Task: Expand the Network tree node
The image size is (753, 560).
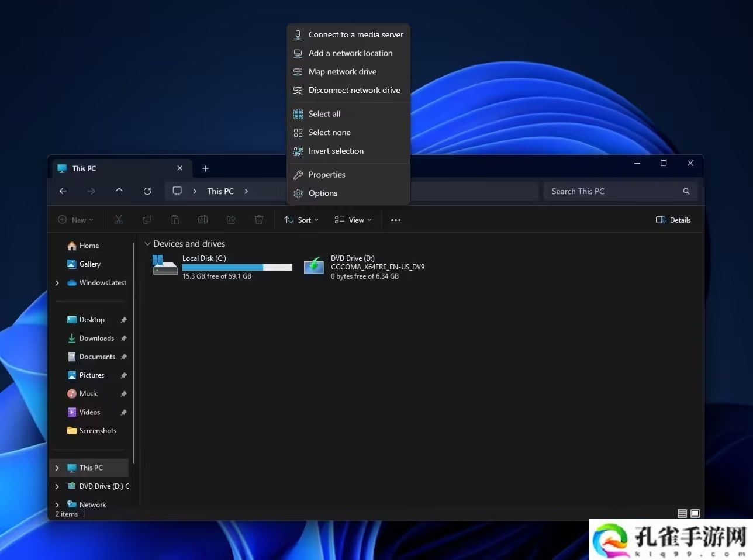Action: click(x=57, y=504)
